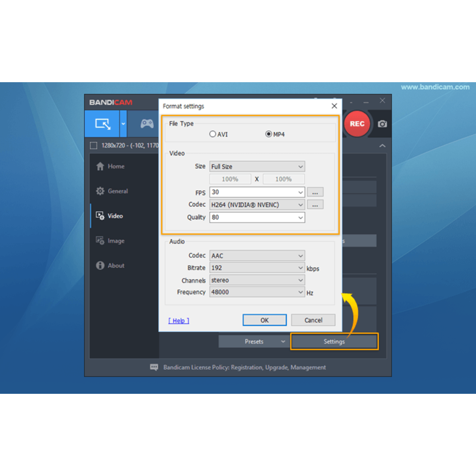Screen dimensions: 476x476
Task: Open the Presets dropdown button
Action: coord(254,341)
